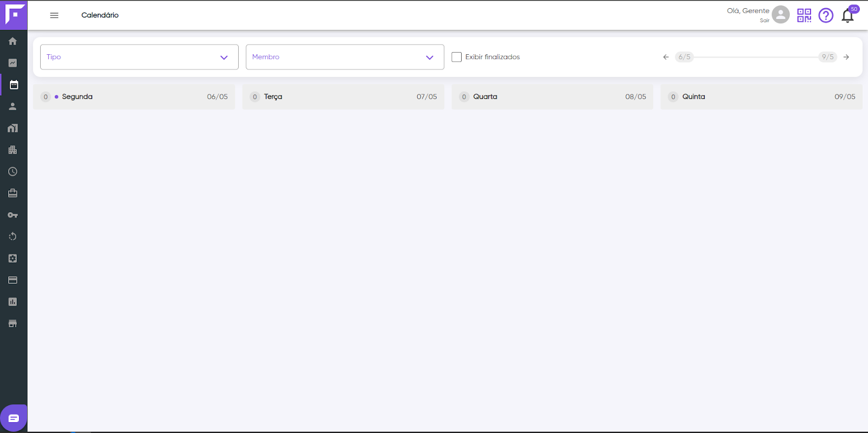Screen dimensions: 868x433
Task: Open the circular refresh arrow sidebar icon
Action: click(13, 237)
